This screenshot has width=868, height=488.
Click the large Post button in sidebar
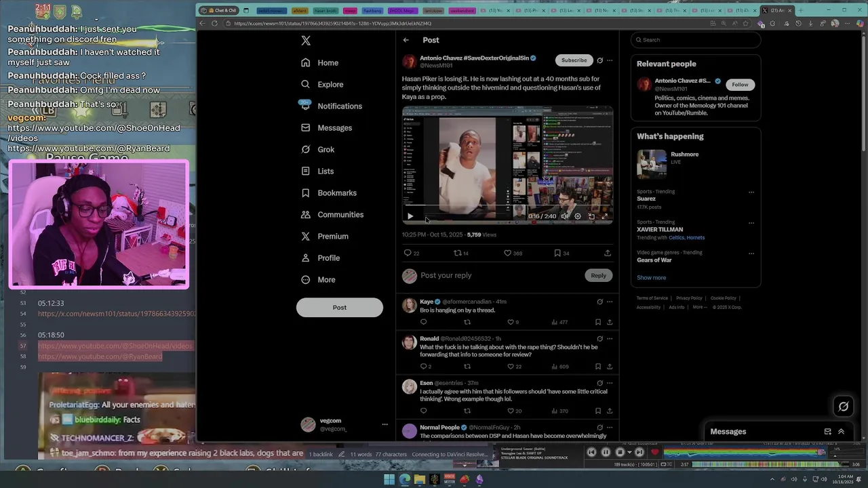340,307
